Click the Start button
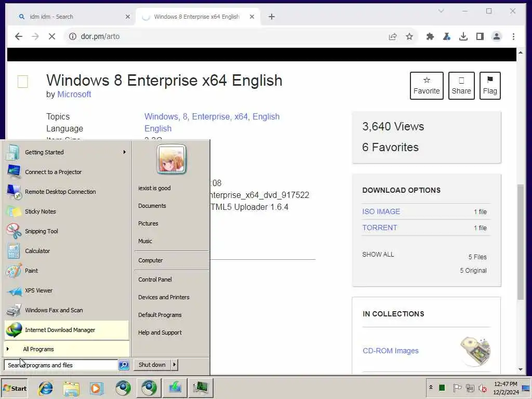The height and width of the screenshot is (399, 532). pos(15,389)
